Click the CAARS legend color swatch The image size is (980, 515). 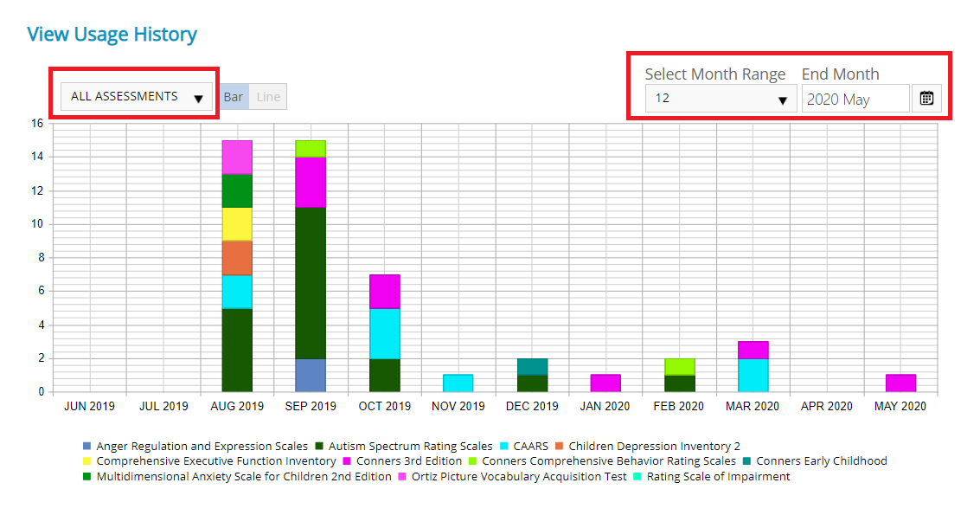click(x=503, y=446)
